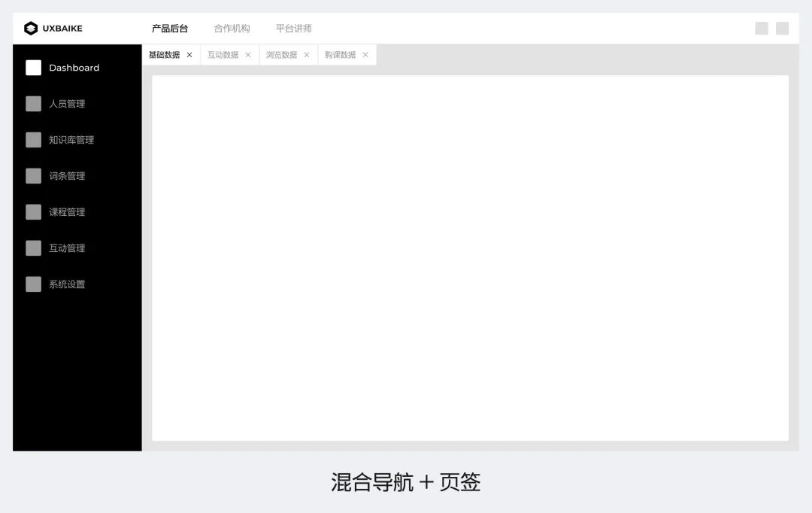This screenshot has height=513, width=812.
Task: Close the 基础数据 tab
Action: pos(189,54)
